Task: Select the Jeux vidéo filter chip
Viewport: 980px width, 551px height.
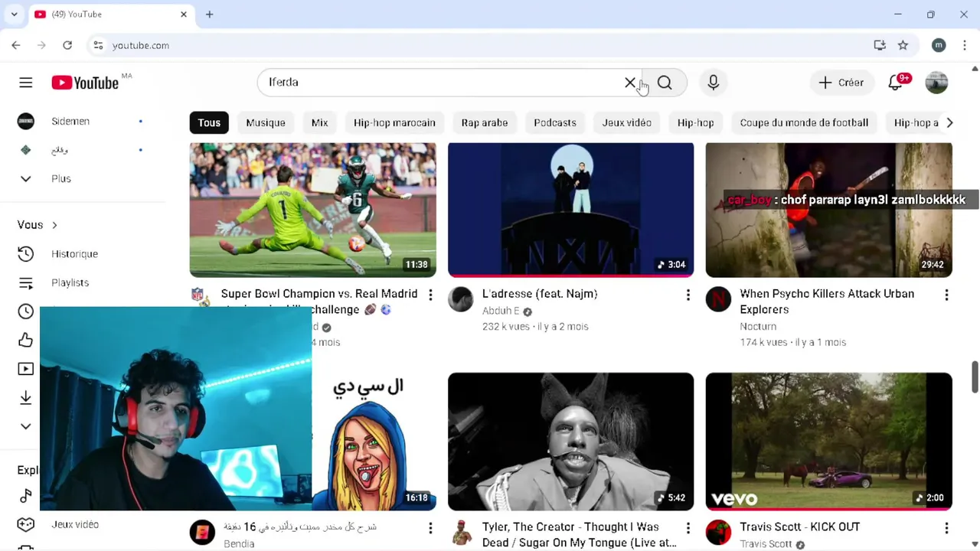Action: [x=627, y=122]
